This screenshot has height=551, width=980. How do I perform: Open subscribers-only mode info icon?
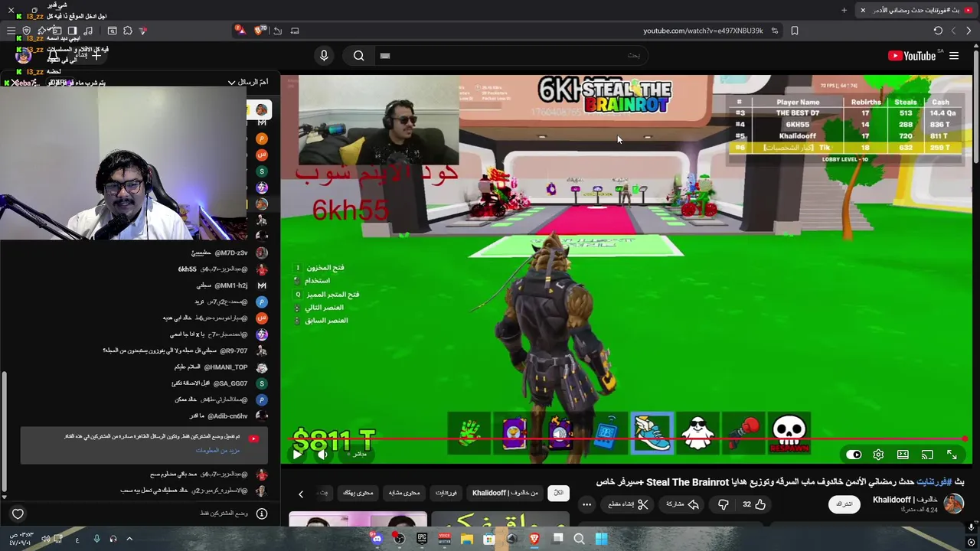tap(262, 514)
